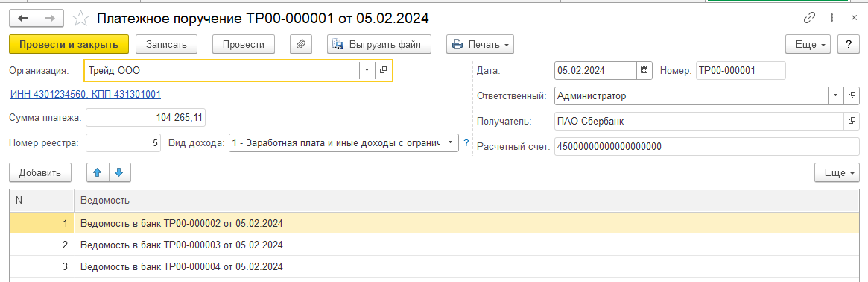This screenshot has height=282, width=868.
Task: Expand the Организация dropdown list
Action: tap(367, 70)
